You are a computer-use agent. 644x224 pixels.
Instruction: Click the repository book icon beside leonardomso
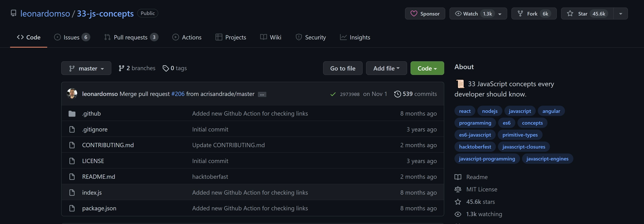14,13
